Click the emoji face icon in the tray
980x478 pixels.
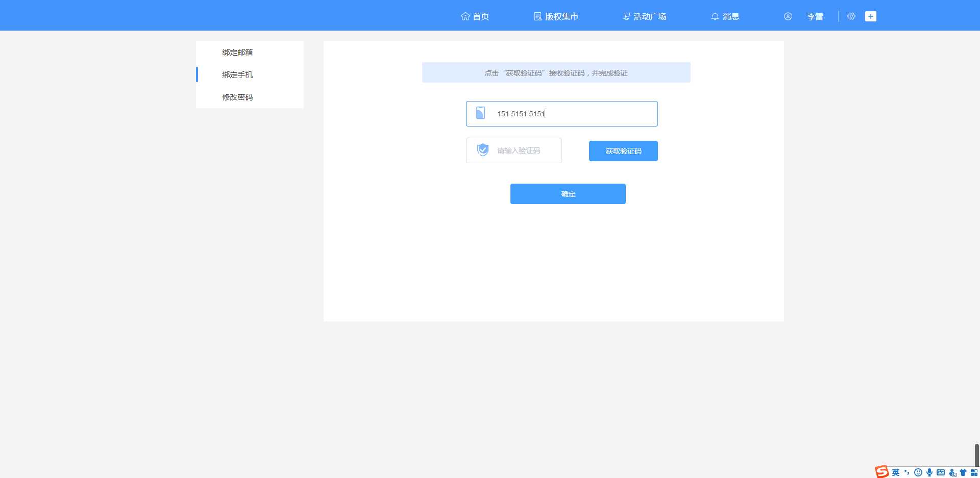(918, 472)
